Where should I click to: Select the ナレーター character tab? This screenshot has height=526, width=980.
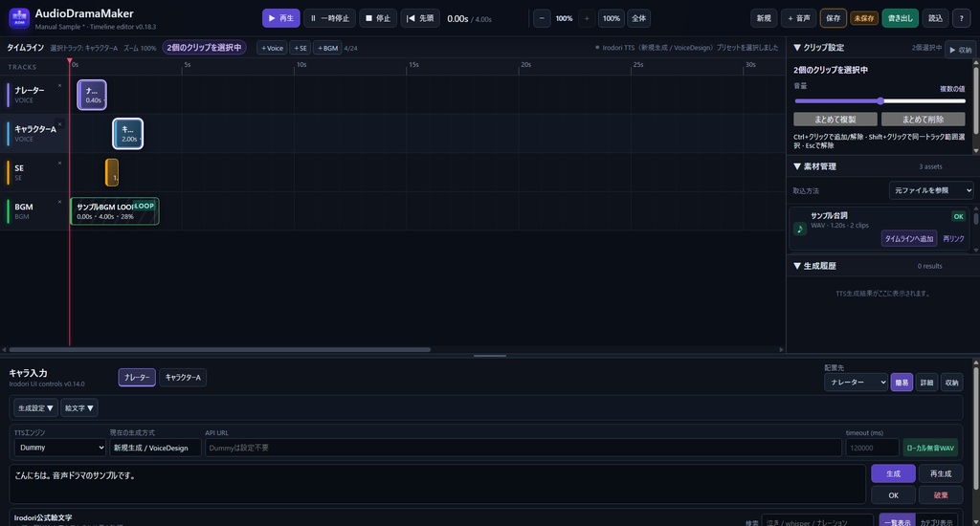tap(137, 378)
